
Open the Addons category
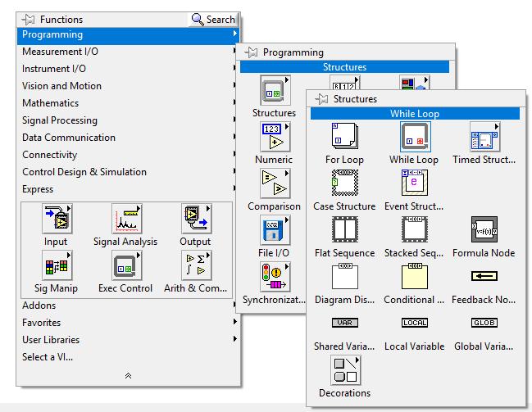click(x=128, y=306)
